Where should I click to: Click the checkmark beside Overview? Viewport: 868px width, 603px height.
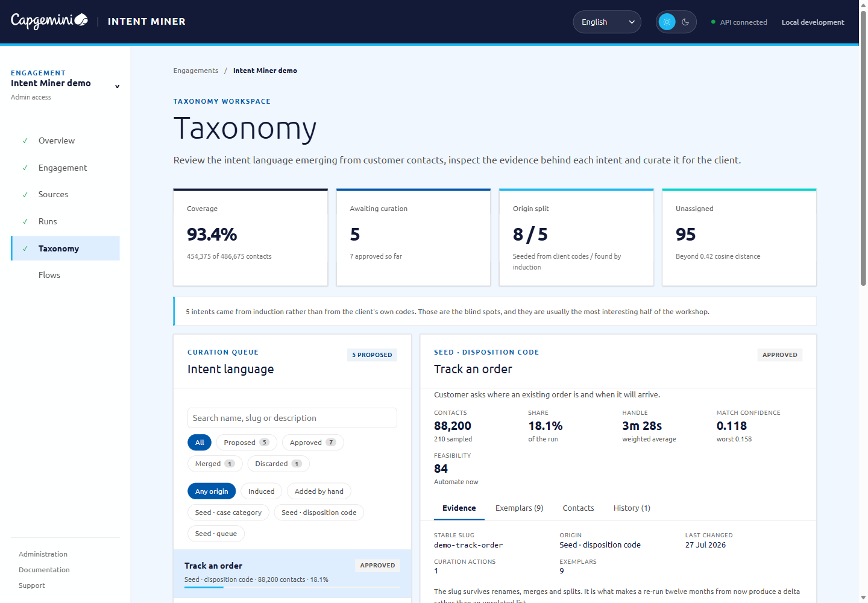(x=25, y=140)
